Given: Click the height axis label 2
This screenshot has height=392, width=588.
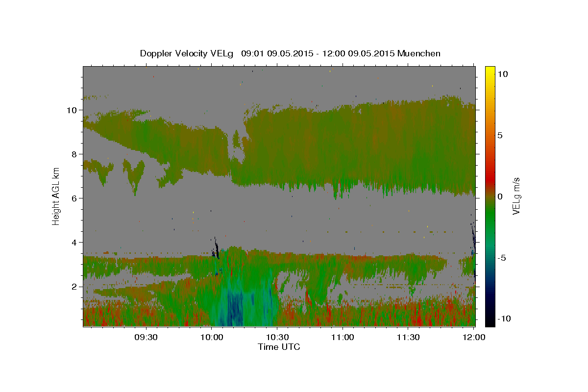Looking at the screenshot, I should [75, 287].
